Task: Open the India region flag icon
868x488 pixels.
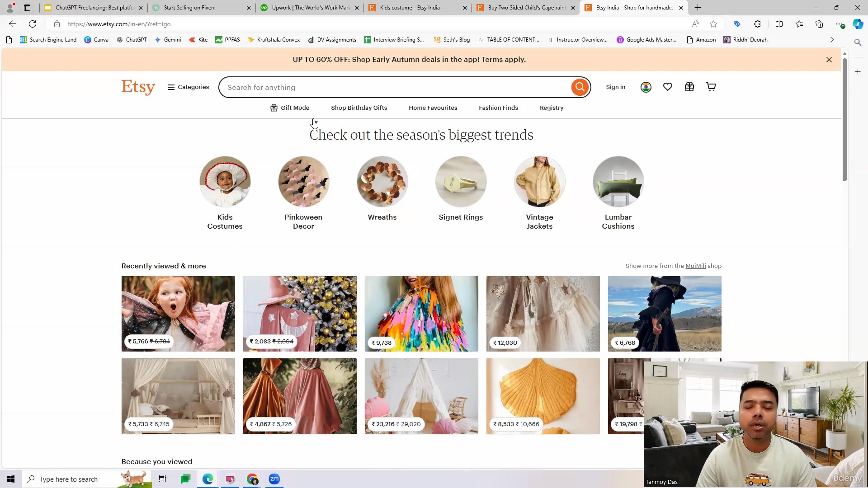Action: (646, 87)
